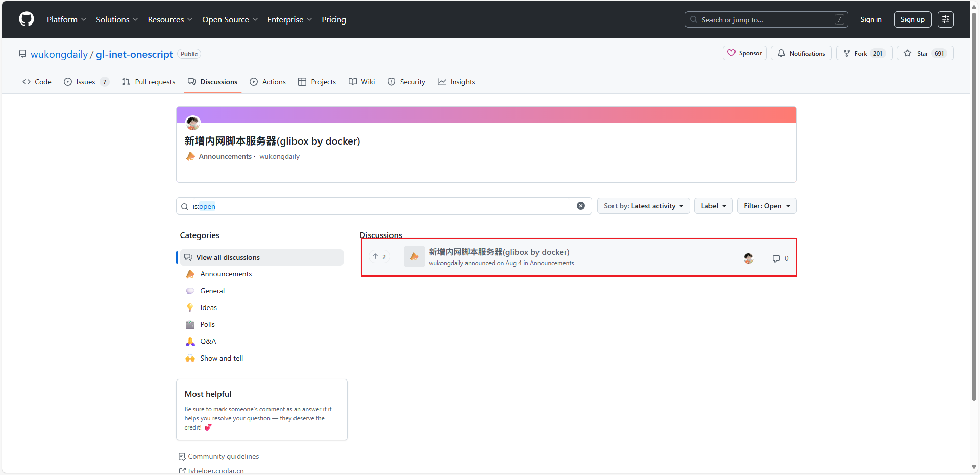Open the Platform navigation menu

pyautogui.click(x=66, y=19)
